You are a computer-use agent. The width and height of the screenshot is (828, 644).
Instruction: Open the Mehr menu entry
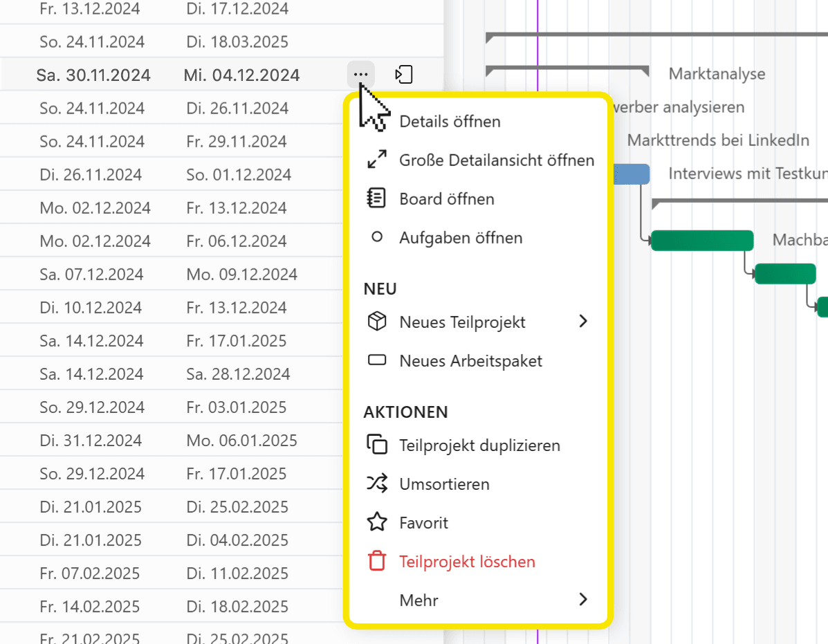(419, 600)
